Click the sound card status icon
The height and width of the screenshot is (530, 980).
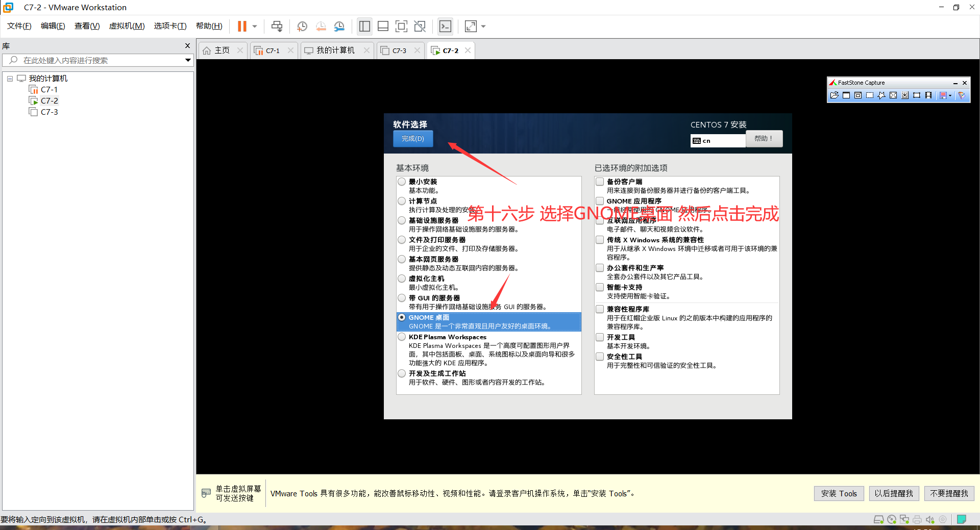click(x=930, y=519)
